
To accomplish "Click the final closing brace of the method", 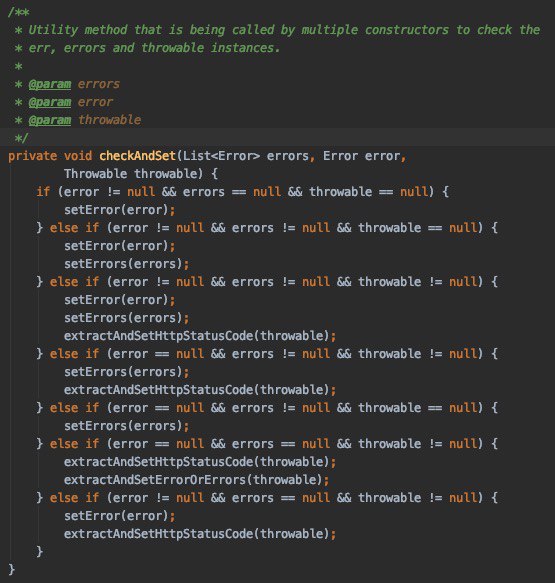I will pyautogui.click(x=12, y=569).
